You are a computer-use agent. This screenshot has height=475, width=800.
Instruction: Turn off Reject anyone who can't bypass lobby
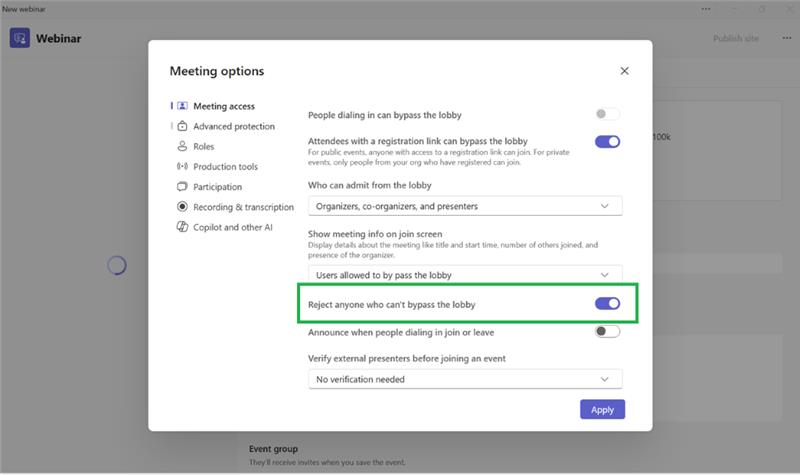click(x=607, y=304)
